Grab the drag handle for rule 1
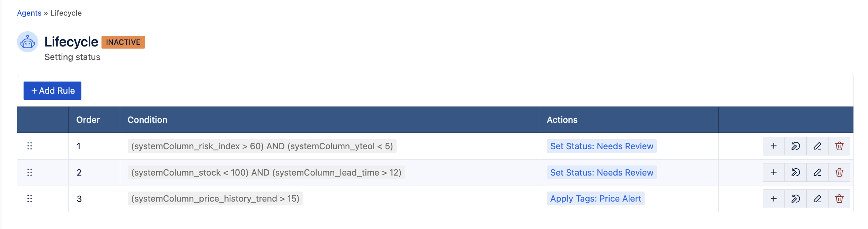868x229 pixels. [x=30, y=146]
